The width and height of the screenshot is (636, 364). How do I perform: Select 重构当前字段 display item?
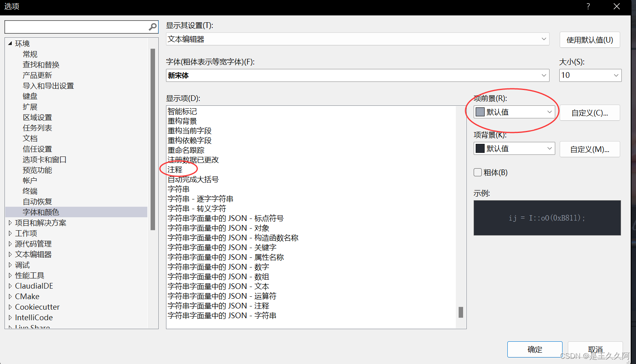pos(190,131)
